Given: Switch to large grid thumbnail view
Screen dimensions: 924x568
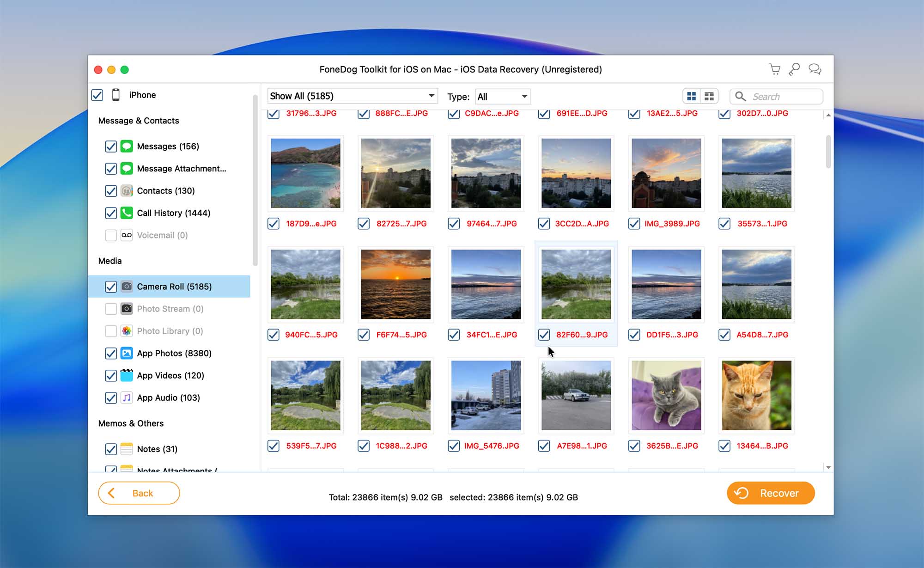Looking at the screenshot, I should point(692,96).
